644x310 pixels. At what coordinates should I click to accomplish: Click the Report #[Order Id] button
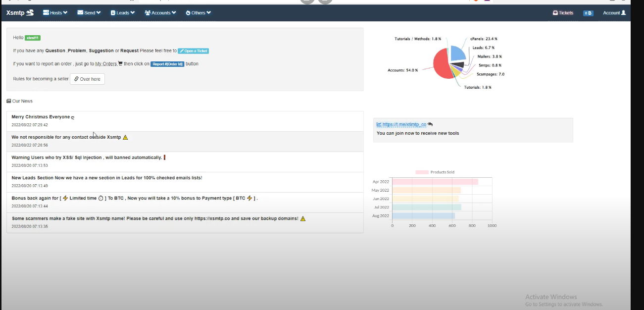167,64
